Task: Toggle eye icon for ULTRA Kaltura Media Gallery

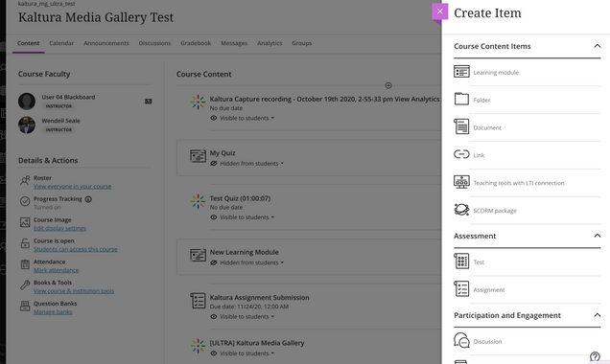Action: pyautogui.click(x=214, y=353)
